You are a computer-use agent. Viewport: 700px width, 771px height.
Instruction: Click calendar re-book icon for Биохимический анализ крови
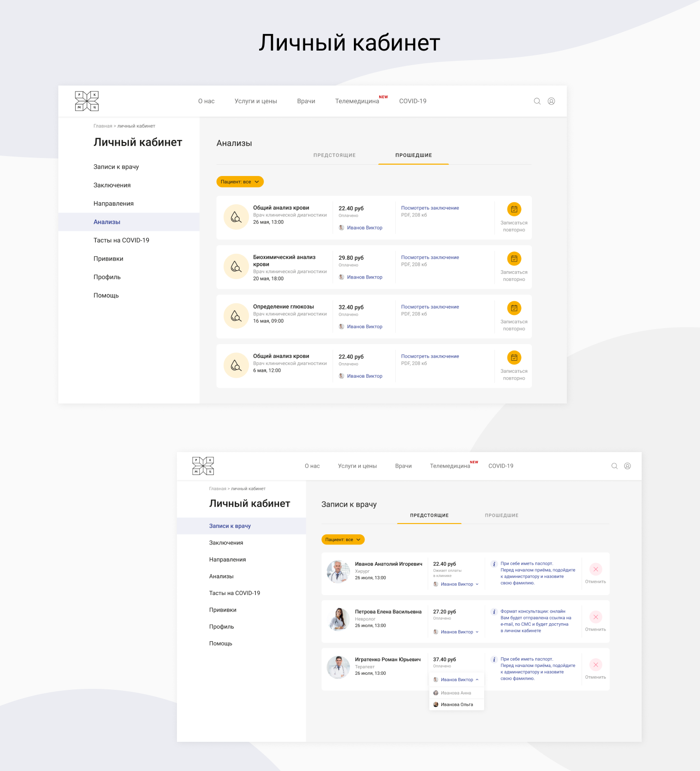click(514, 259)
